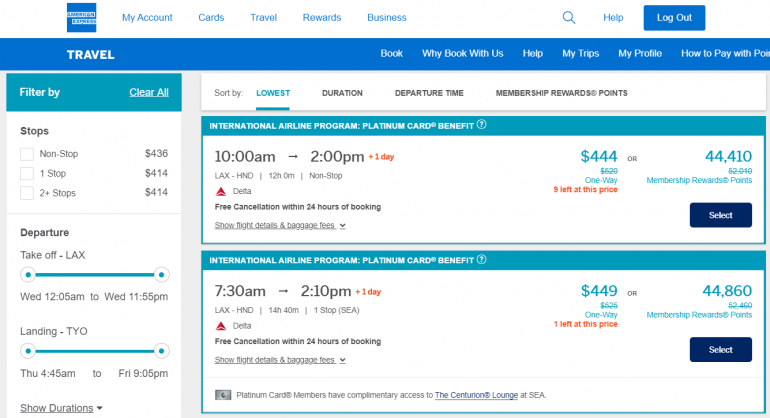The height and width of the screenshot is (418, 770).
Task: Enable the 1 Stop filter
Action: pos(27,173)
